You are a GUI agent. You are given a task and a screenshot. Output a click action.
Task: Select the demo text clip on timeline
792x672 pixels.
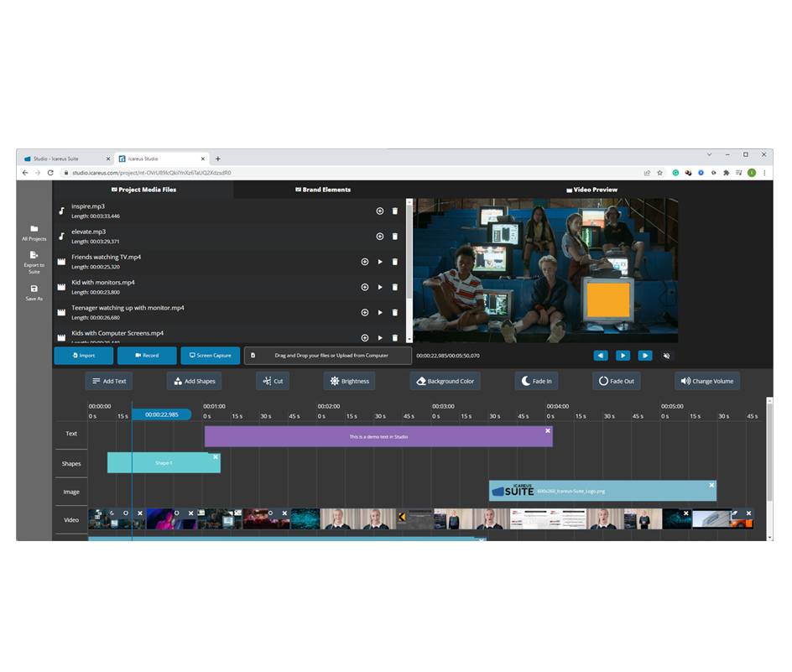pos(378,436)
